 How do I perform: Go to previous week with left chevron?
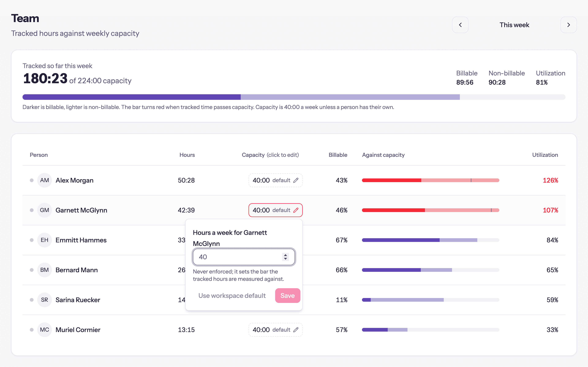460,25
